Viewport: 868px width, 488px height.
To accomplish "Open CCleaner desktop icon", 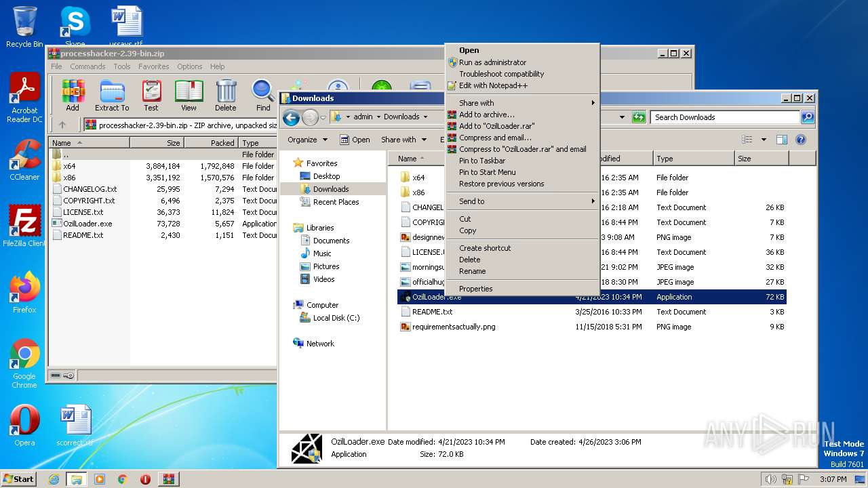I will [x=24, y=160].
